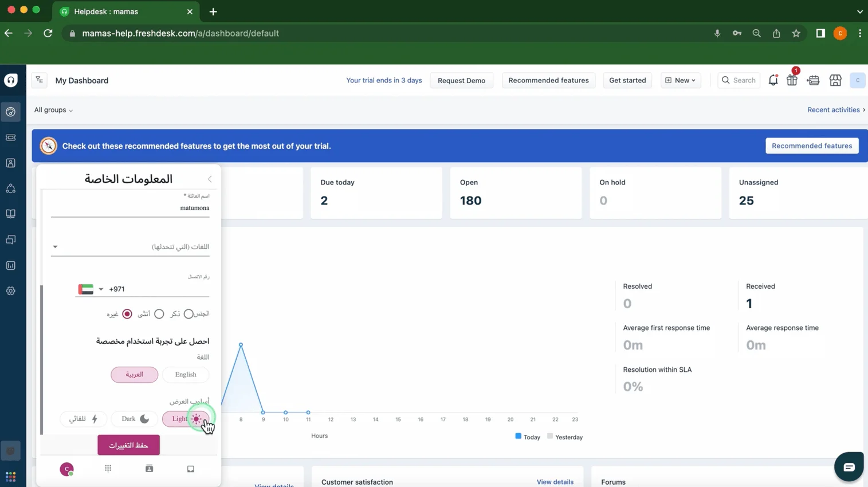Bookmark this page with the star icon
Viewport: 868px width, 487px height.
point(796,33)
